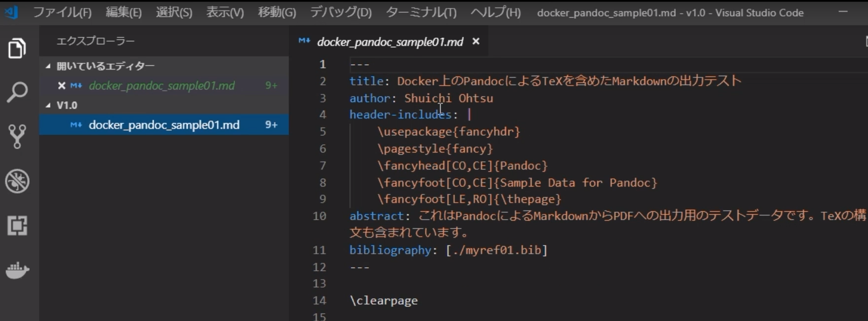Click \usepackage{fancyhdr} line

coord(449,131)
